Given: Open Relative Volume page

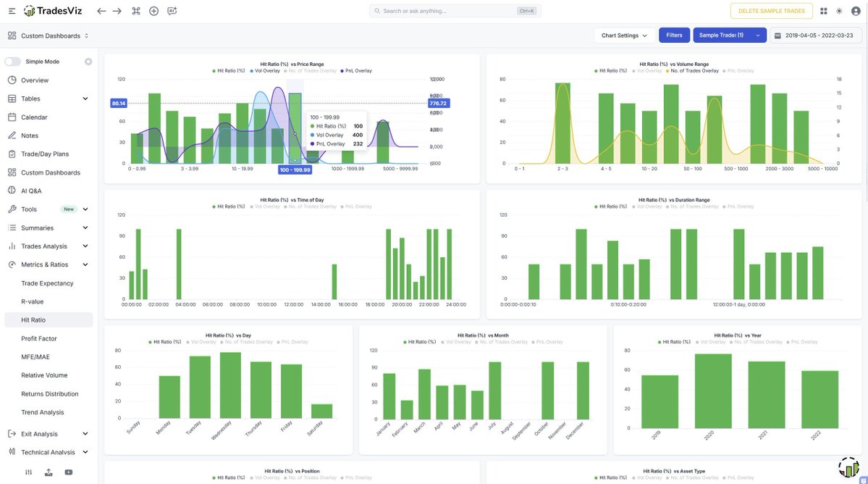Looking at the screenshot, I should (44, 375).
